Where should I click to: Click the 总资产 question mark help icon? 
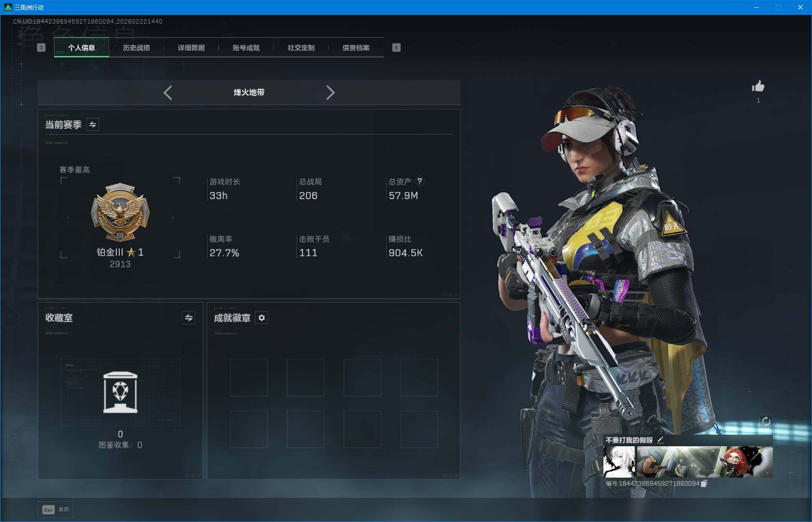(420, 181)
